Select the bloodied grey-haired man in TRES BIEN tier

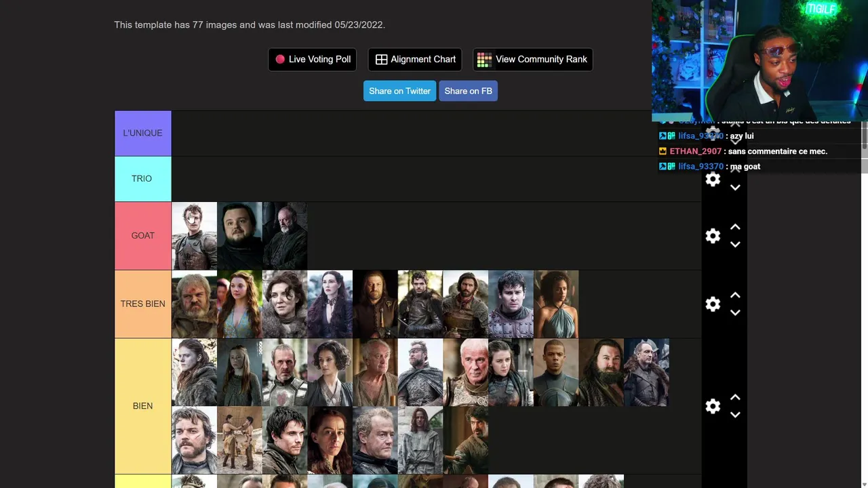point(194,304)
